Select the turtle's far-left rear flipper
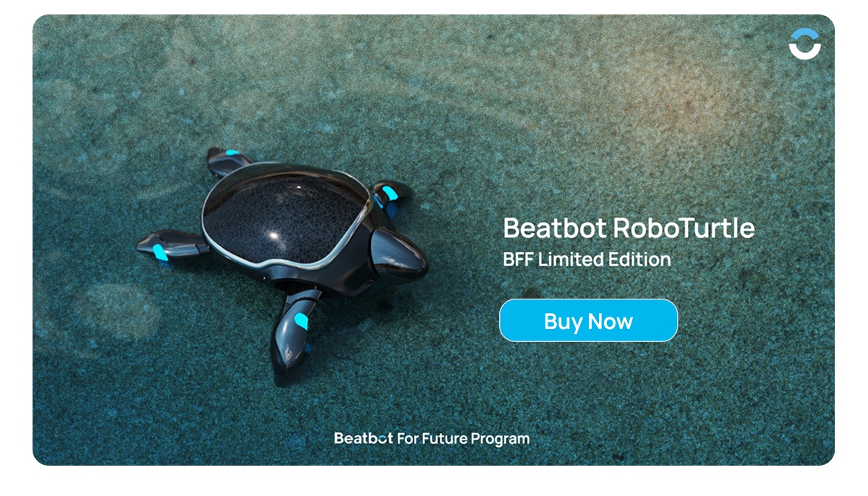Image resolution: width=868 pixels, height=496 pixels. [172, 246]
